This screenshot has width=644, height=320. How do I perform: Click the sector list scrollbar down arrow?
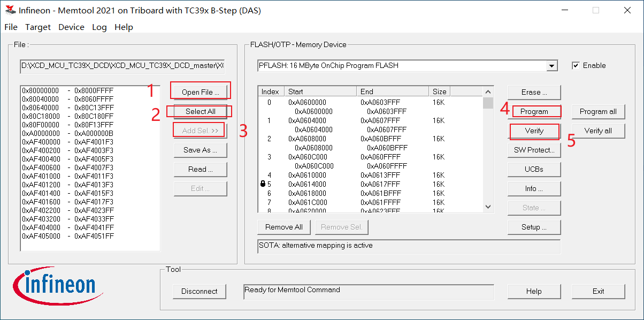(488, 207)
